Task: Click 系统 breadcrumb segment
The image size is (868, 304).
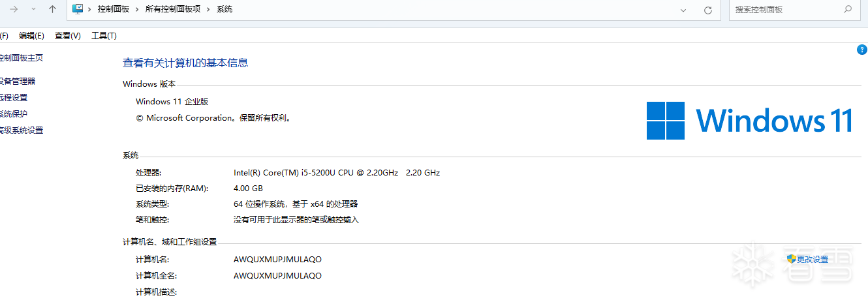Action: [224, 10]
